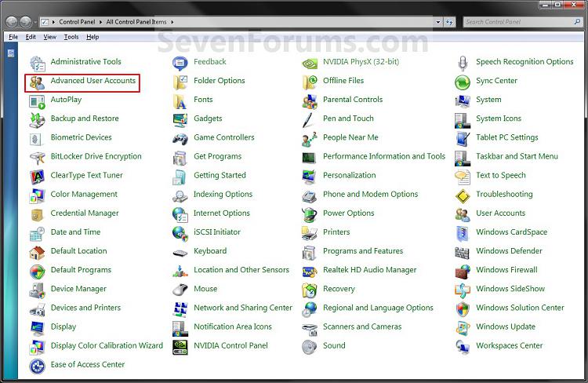Screen dimensions: 588x383
Task: Open the Fonts icon
Action: click(x=180, y=101)
